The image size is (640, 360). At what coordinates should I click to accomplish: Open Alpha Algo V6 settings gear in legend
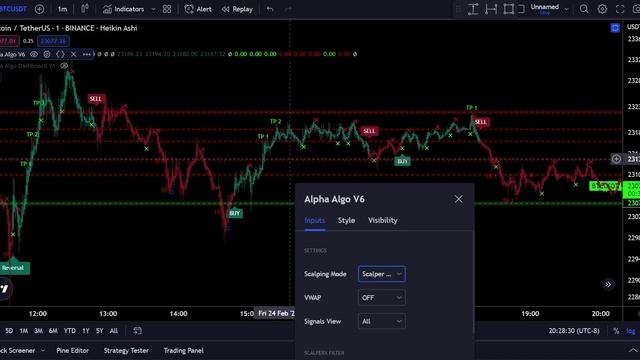point(47,54)
